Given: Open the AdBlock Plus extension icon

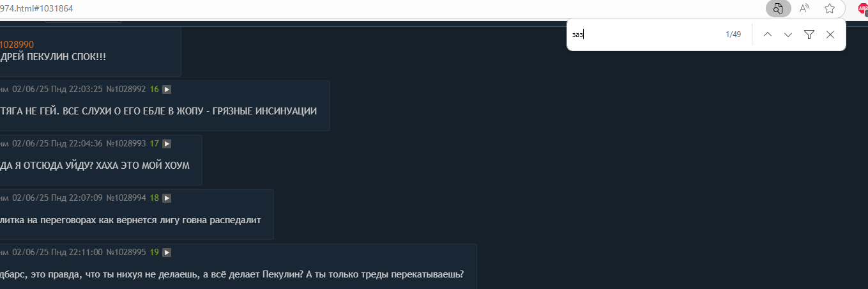Looking at the screenshot, I should pyautogui.click(x=863, y=8).
